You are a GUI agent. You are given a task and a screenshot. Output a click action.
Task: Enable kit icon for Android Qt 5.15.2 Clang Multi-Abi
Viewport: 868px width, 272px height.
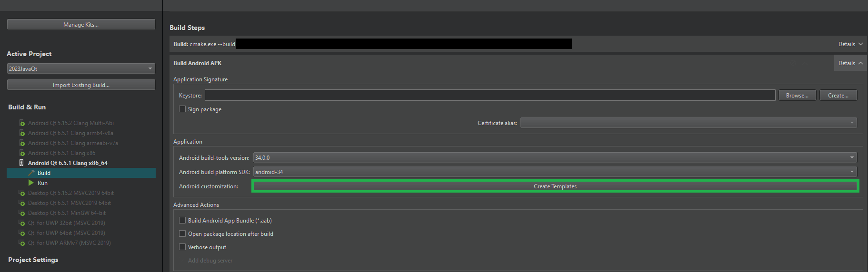coord(22,123)
